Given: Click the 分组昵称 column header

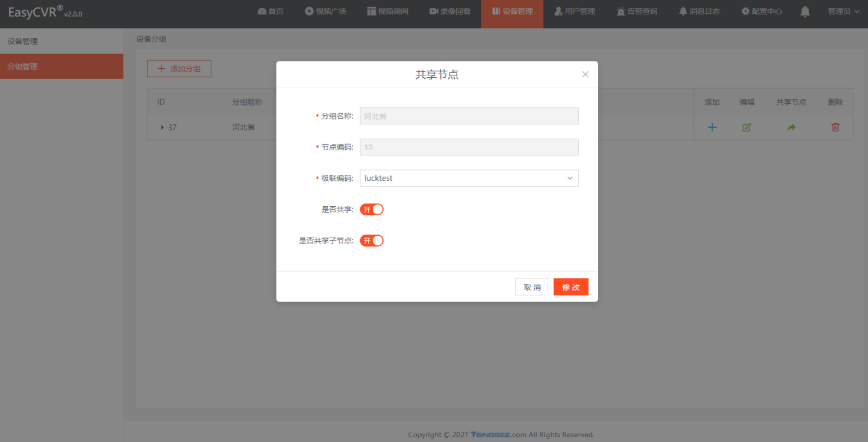Looking at the screenshot, I should pyautogui.click(x=248, y=102).
